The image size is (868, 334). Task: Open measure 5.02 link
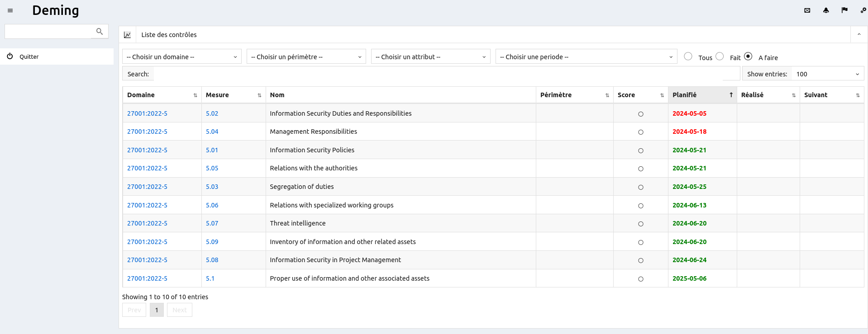coord(212,113)
